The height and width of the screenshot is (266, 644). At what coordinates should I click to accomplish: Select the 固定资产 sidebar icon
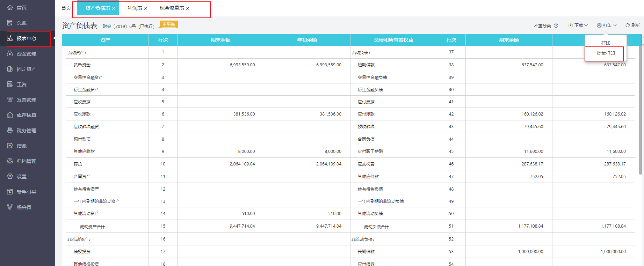[x=10, y=69]
